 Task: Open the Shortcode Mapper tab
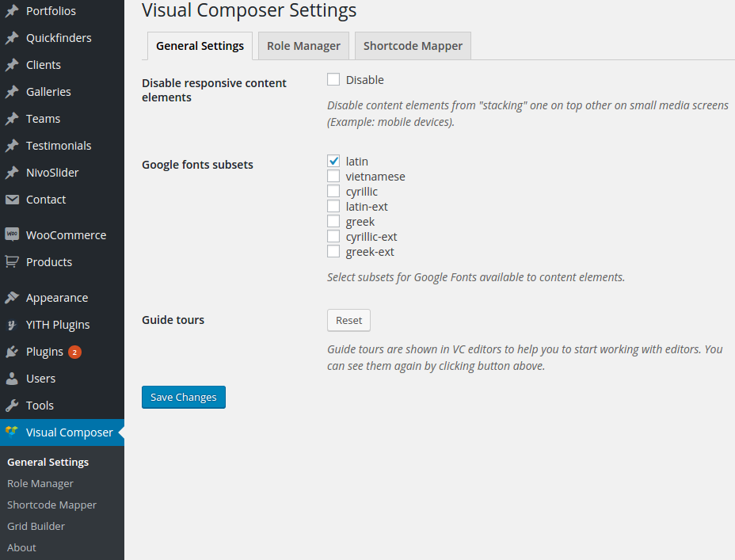[x=413, y=46]
